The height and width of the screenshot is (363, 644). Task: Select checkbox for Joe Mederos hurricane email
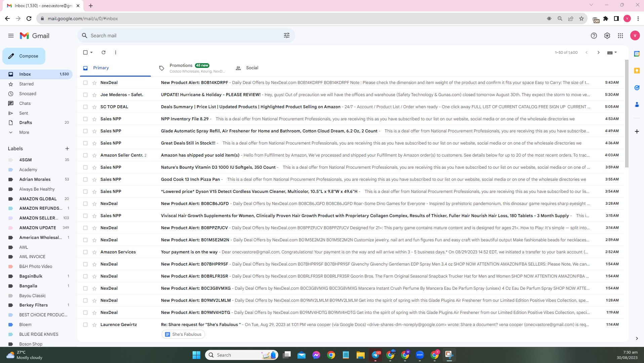point(85,95)
